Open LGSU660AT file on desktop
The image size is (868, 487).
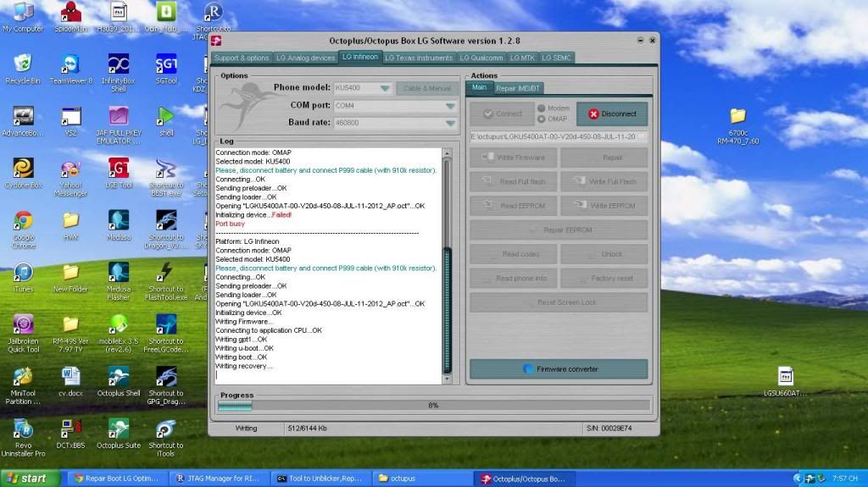(x=785, y=381)
